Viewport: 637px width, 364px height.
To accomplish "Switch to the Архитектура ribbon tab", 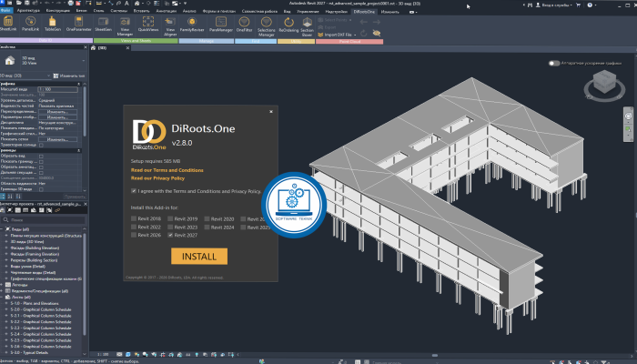I will pos(28,11).
